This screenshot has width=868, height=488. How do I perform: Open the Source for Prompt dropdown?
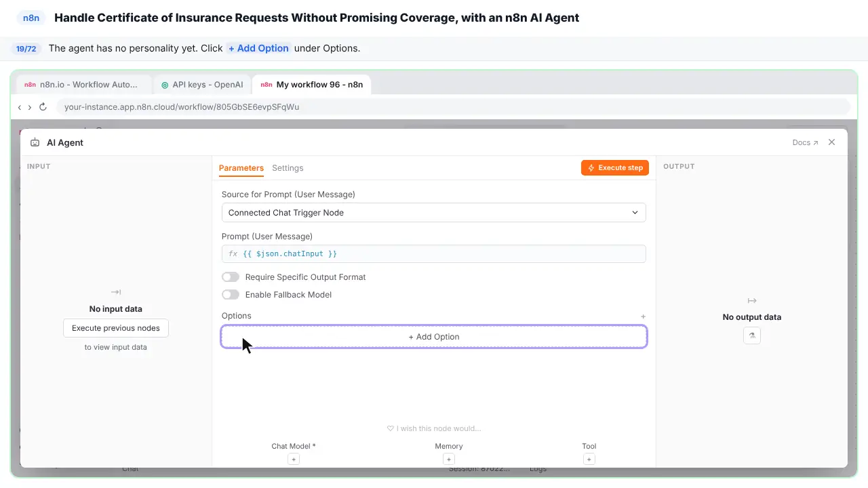pyautogui.click(x=434, y=213)
